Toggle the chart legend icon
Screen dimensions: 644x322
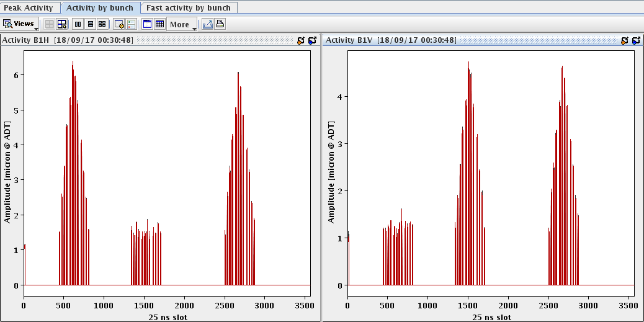131,24
